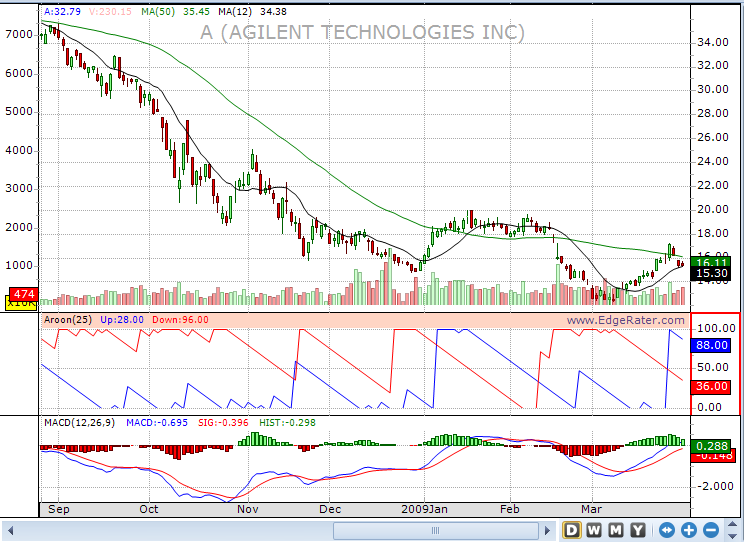Click the Sep label on time axis
This screenshot has height=542, width=744.
click(x=59, y=509)
